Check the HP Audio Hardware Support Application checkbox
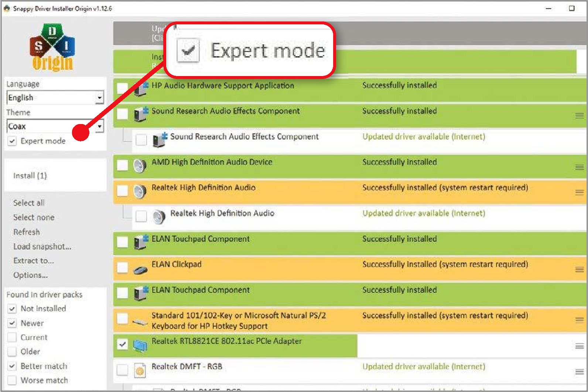The width and height of the screenshot is (588, 392). click(x=122, y=89)
